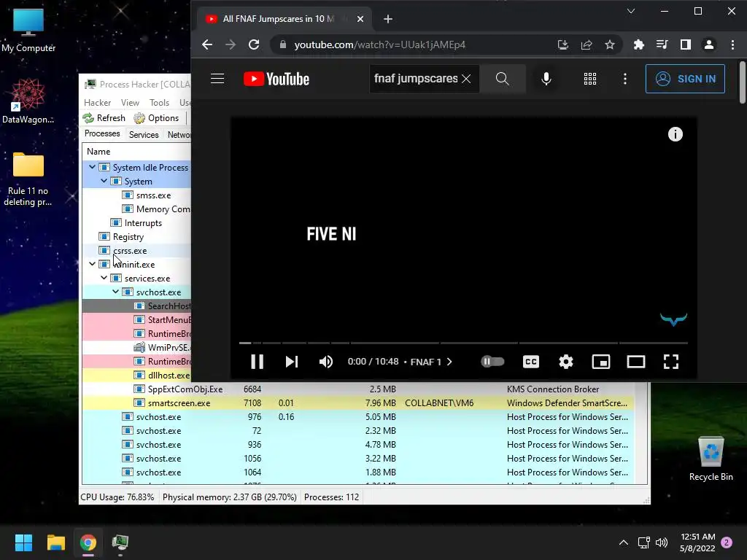
Task: Open the Recycle Bin desktop icon
Action: pyautogui.click(x=711, y=459)
